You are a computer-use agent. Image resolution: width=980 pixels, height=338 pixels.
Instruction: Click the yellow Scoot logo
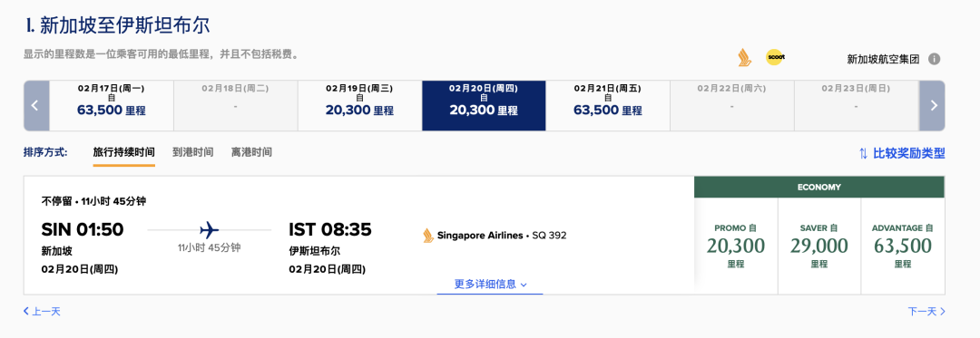(775, 57)
